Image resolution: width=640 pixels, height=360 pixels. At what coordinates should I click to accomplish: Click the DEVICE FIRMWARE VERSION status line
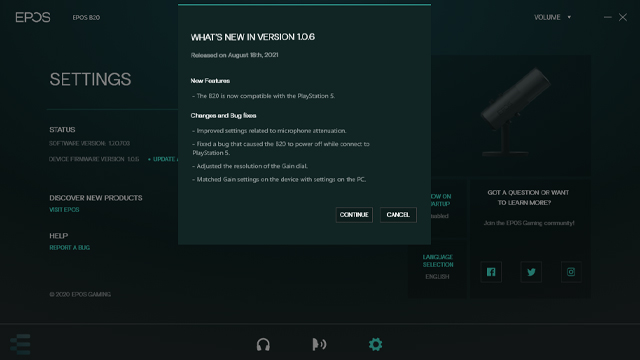(x=94, y=159)
